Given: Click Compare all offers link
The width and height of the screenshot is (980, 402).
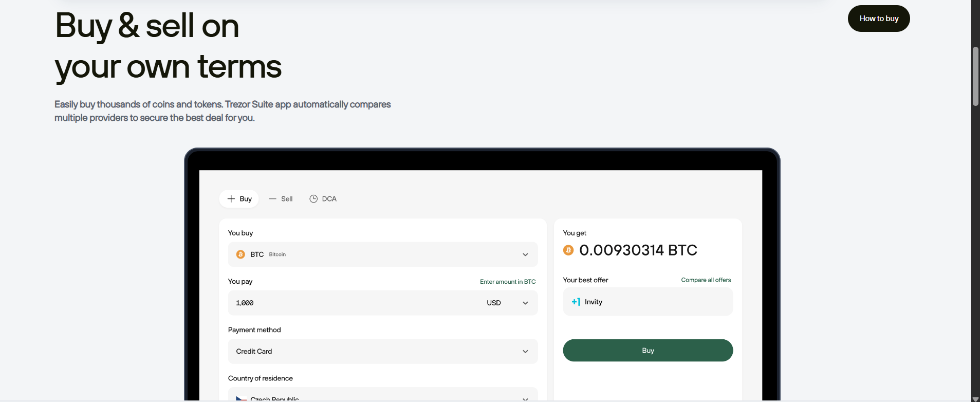Looking at the screenshot, I should click(706, 280).
